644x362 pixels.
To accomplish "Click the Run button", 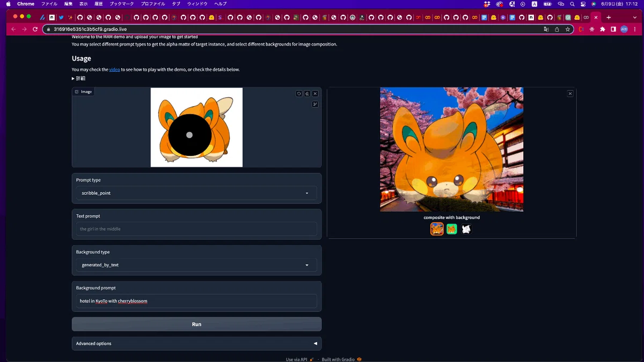I will click(x=196, y=324).
